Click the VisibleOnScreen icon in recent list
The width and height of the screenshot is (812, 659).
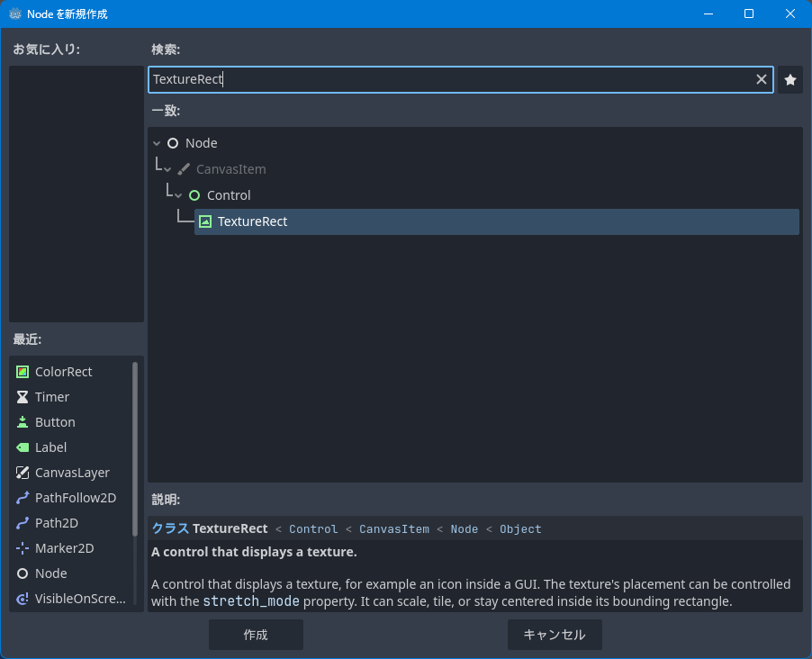(23, 599)
